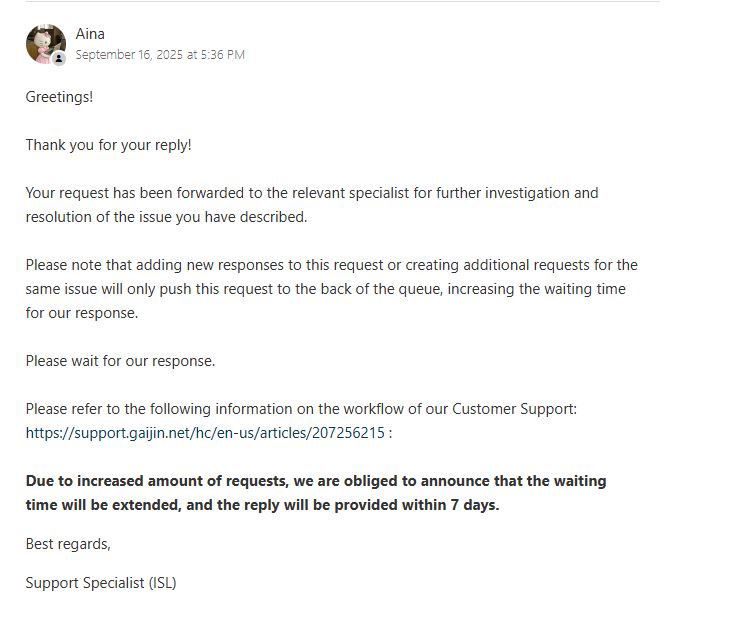Click the 'Best regards,' closing line

(68, 544)
